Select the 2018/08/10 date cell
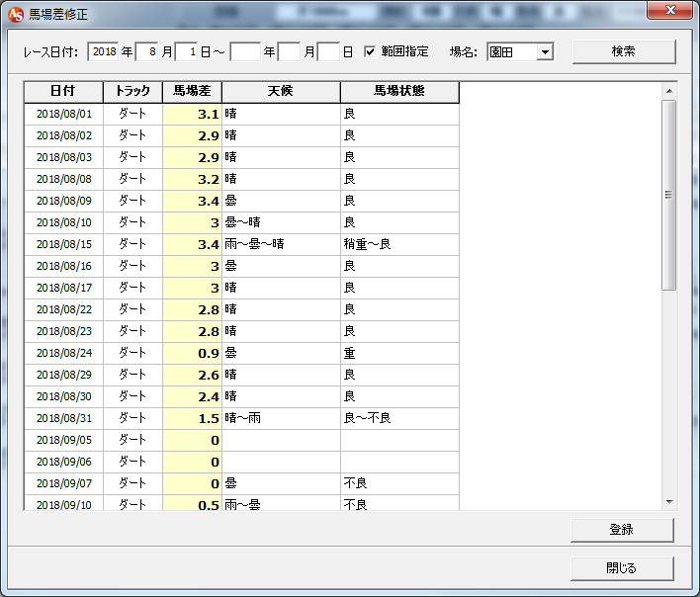700x597 pixels. (x=64, y=223)
